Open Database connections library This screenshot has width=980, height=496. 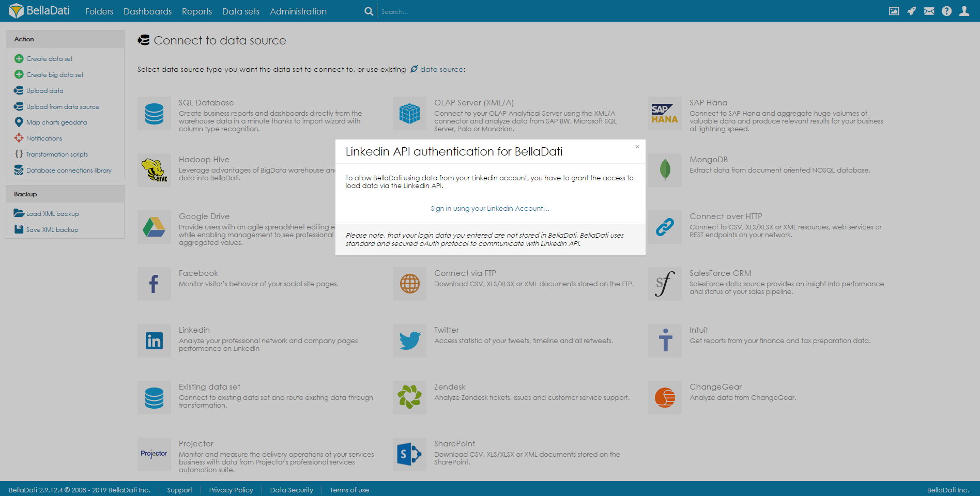(x=69, y=171)
